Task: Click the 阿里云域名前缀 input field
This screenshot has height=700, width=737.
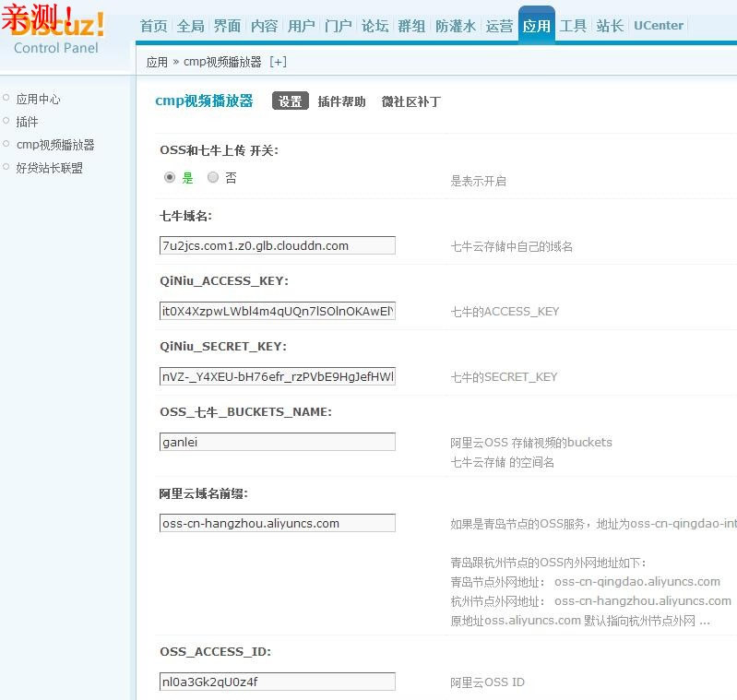Action: [278, 523]
